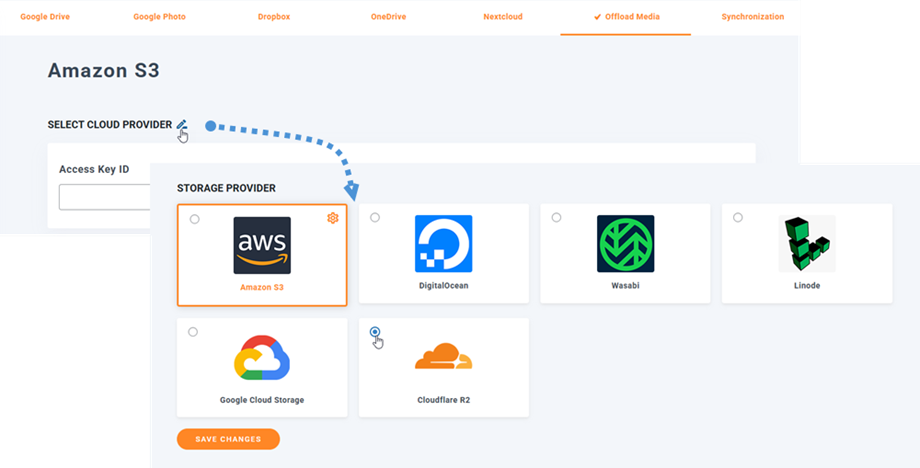Click the Wasabi label text
The image size is (920, 468).
625,286
